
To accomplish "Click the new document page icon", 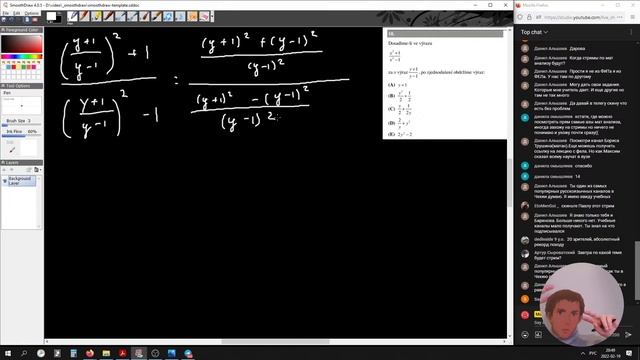I will point(27,19).
